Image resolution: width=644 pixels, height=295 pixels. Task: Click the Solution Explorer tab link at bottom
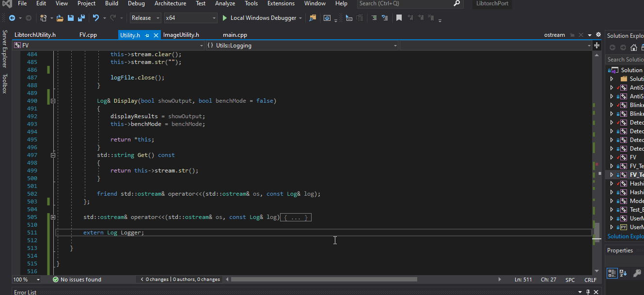625,236
